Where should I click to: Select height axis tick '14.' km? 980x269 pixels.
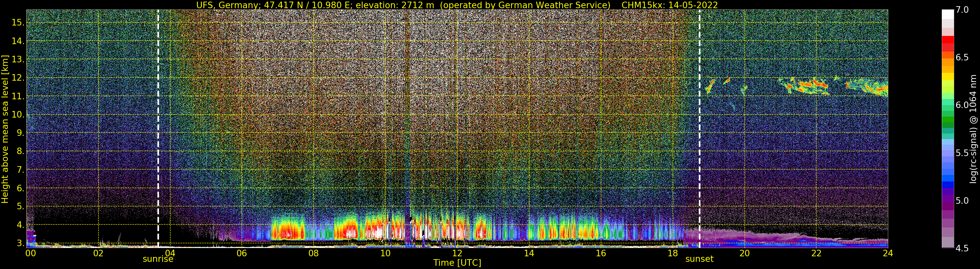tap(18, 41)
